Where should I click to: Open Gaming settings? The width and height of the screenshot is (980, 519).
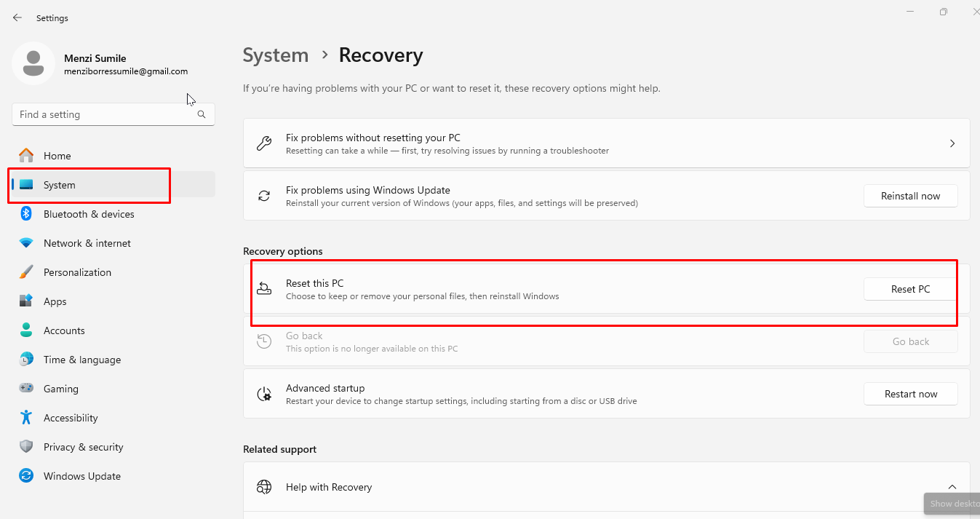[62, 388]
